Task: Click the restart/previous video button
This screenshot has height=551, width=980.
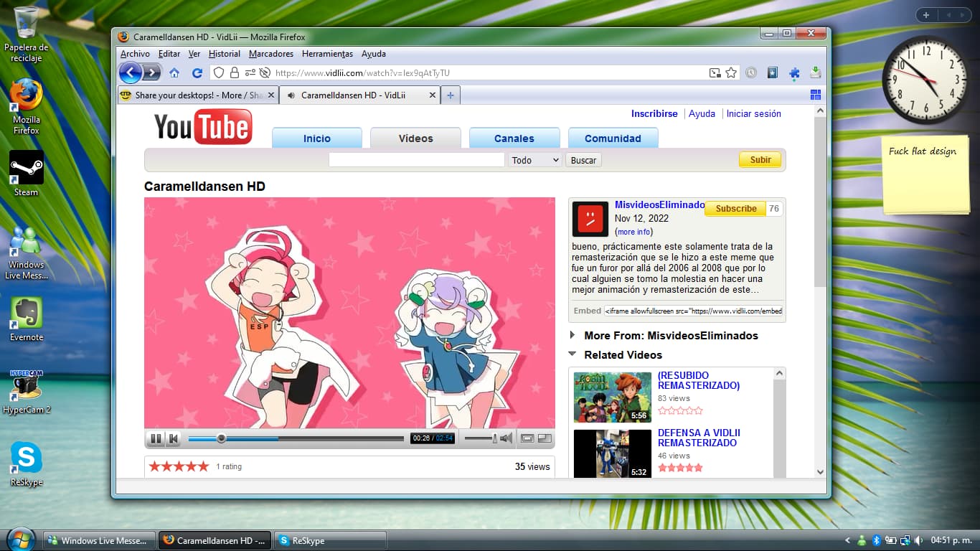Action: pyautogui.click(x=173, y=438)
